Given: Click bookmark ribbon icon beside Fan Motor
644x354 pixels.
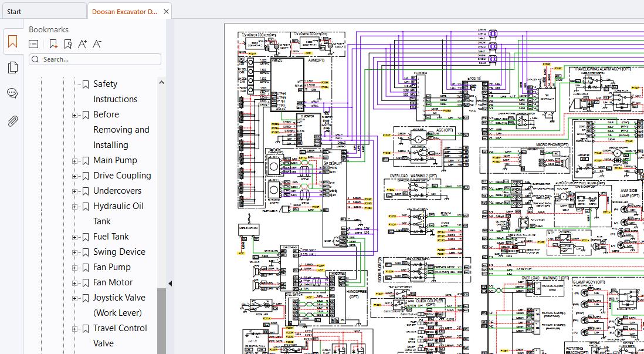Looking at the screenshot, I should click(86, 283).
